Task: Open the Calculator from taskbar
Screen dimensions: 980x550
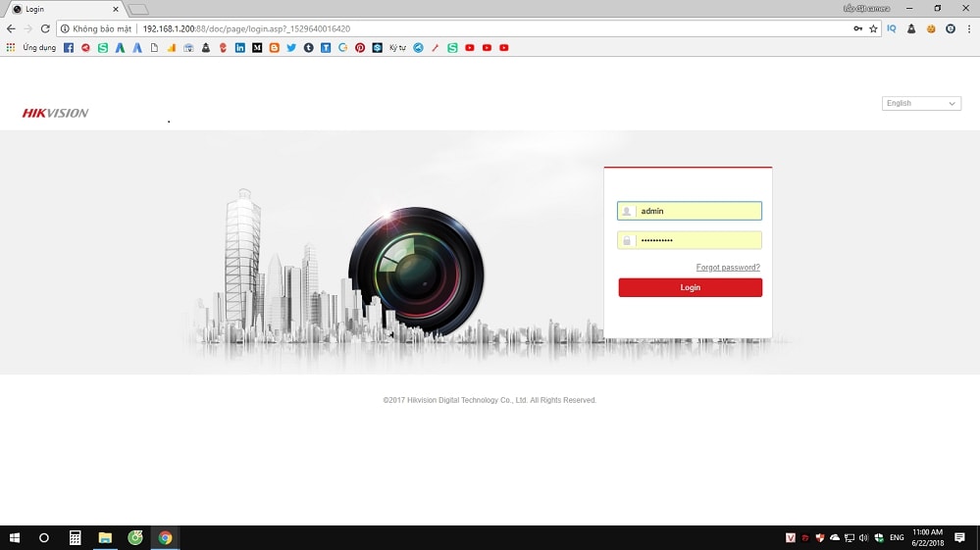Action: point(75,537)
